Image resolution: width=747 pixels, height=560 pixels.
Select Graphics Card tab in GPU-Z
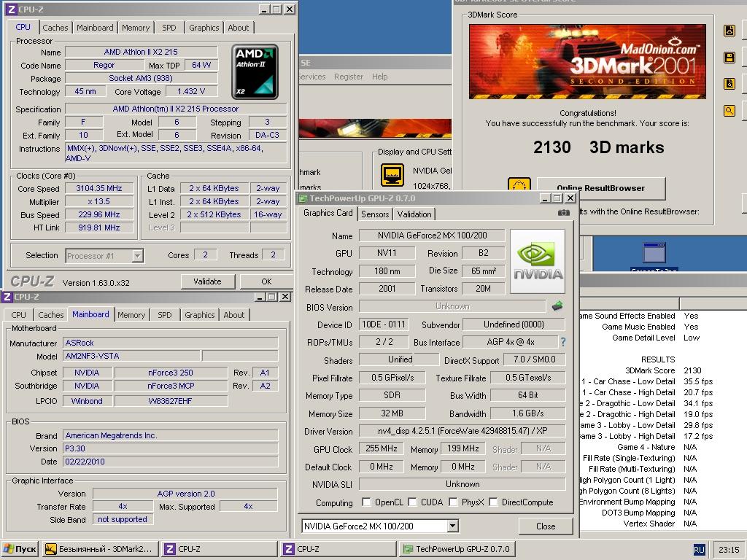328,213
